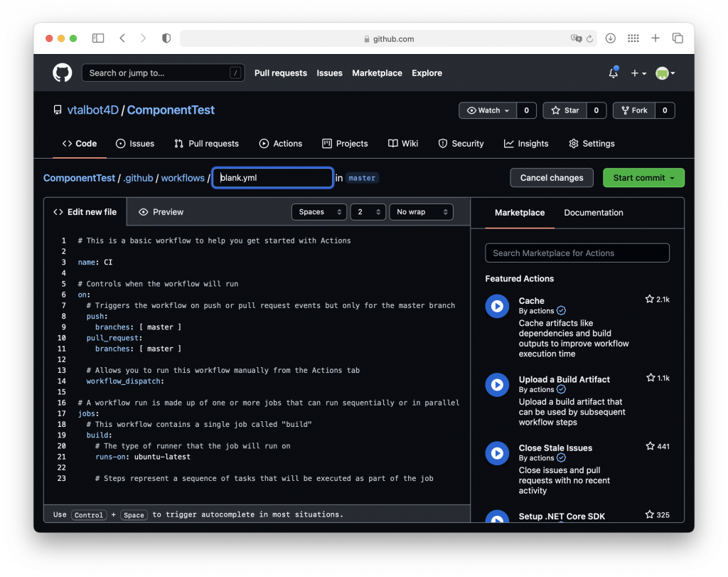
Task: Open the watchers count
Action: pyautogui.click(x=527, y=110)
